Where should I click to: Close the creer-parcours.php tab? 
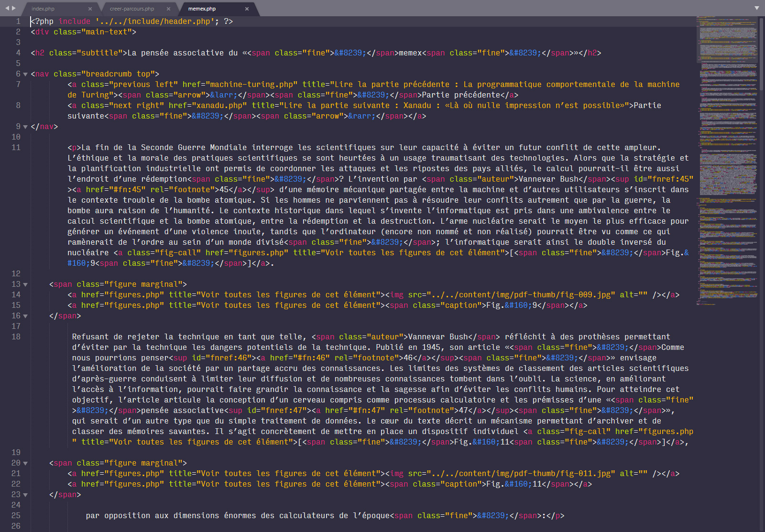pyautogui.click(x=168, y=9)
